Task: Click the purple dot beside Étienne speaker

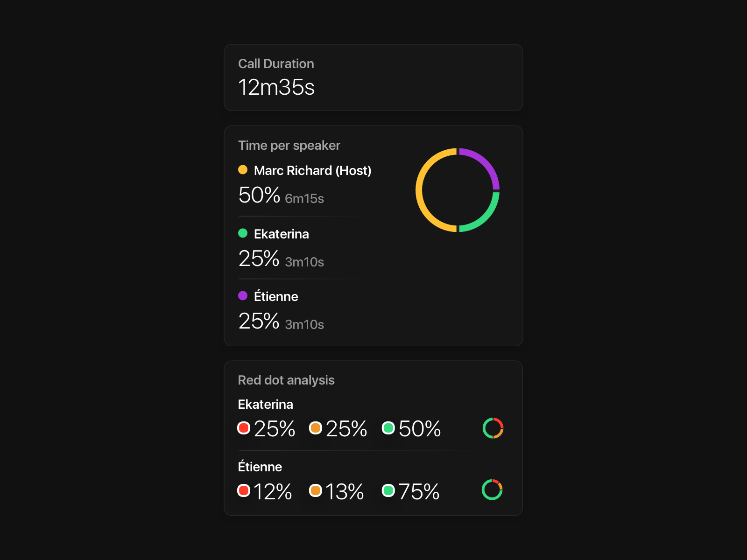Action: [x=243, y=296]
